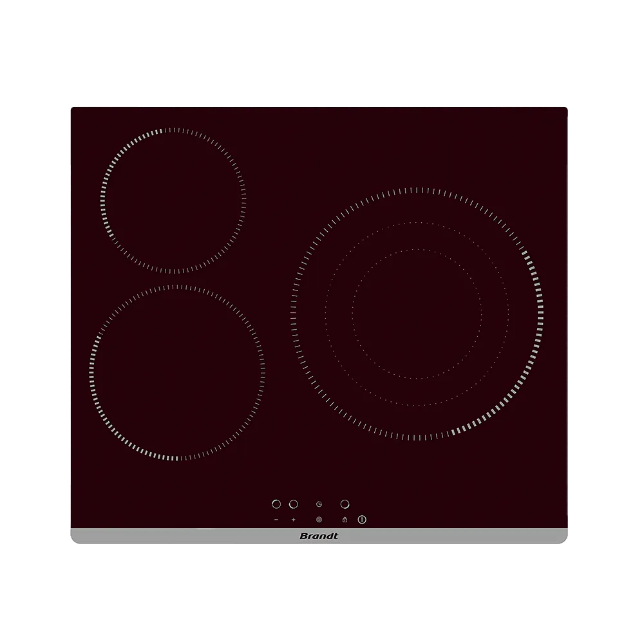Tap the clock timer symbol

point(319,504)
